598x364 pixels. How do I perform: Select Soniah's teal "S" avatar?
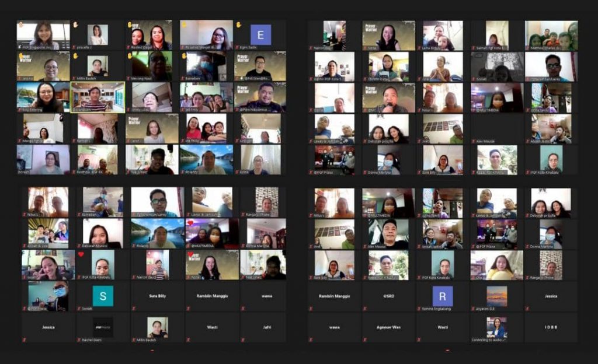103,296
